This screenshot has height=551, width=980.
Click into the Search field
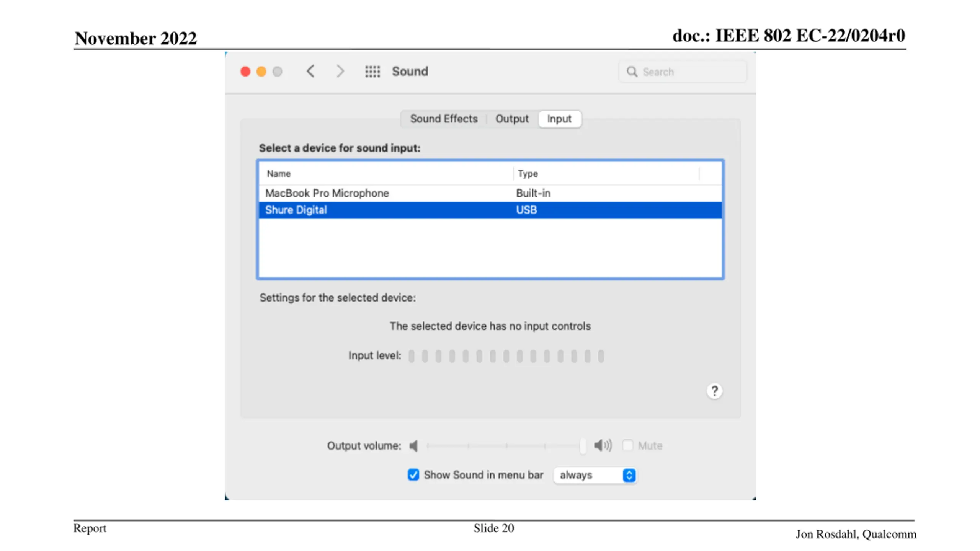(x=683, y=72)
